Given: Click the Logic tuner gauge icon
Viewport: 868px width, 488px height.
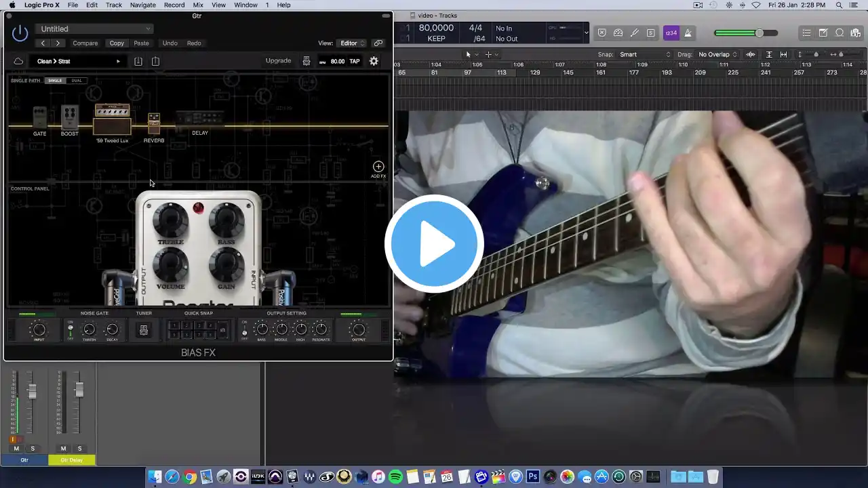Looking at the screenshot, I should pos(618,33).
